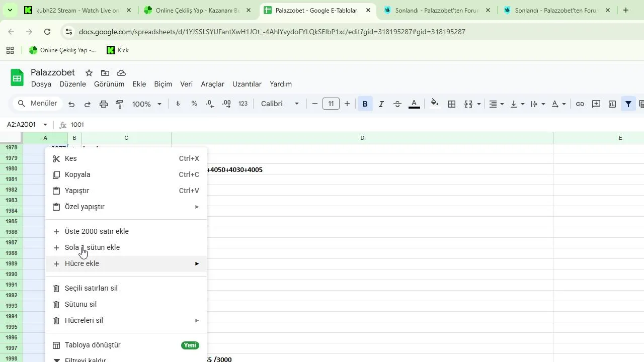Viewport: 644px width, 362px height.
Task: Select Sütunu sil option
Action: [126, 304]
